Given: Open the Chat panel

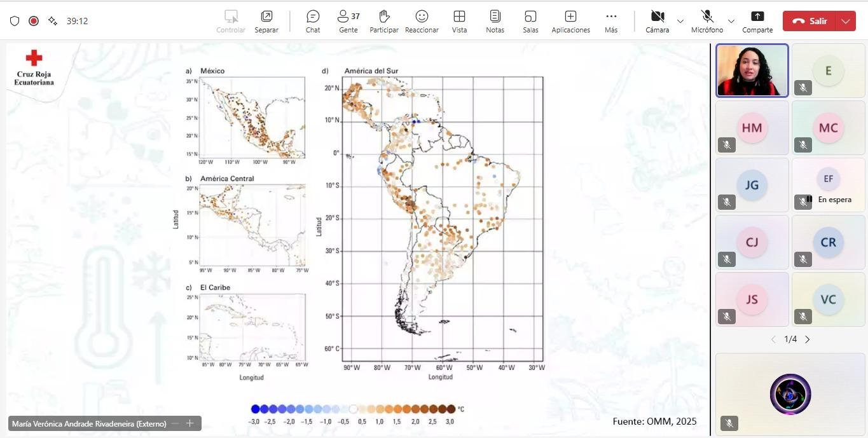Looking at the screenshot, I should point(313,21).
